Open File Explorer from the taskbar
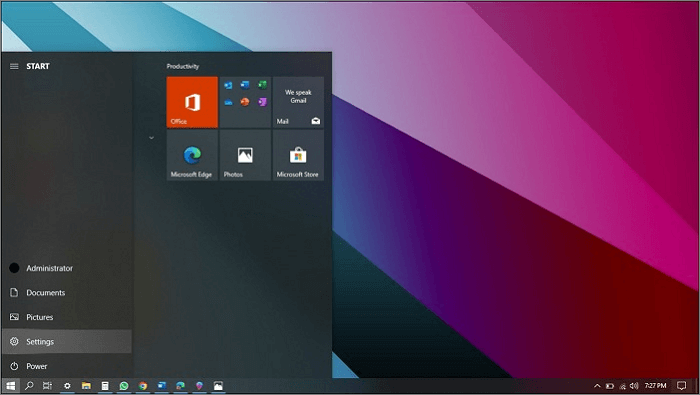This screenshot has height=395, width=700. 86,386
